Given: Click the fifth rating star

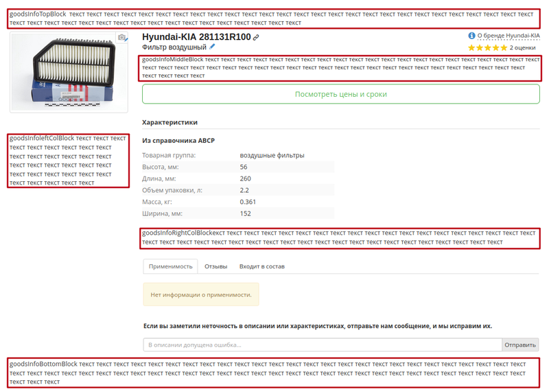Looking at the screenshot, I should click(503, 48).
